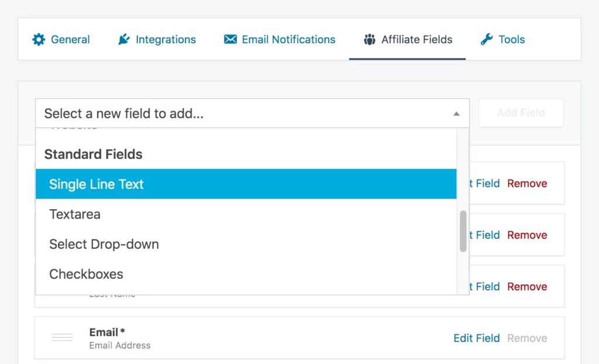Click the Add Field button

(521, 113)
